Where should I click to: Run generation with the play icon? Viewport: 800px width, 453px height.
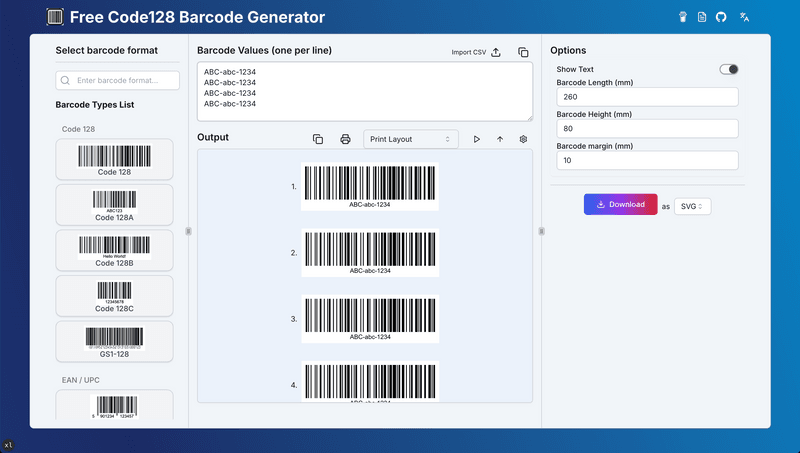[477, 139]
